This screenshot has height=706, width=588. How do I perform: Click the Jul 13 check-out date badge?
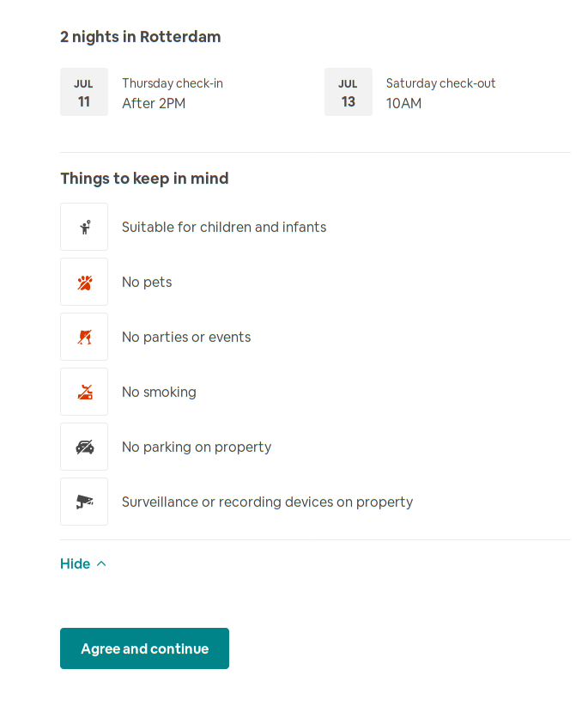tap(348, 92)
